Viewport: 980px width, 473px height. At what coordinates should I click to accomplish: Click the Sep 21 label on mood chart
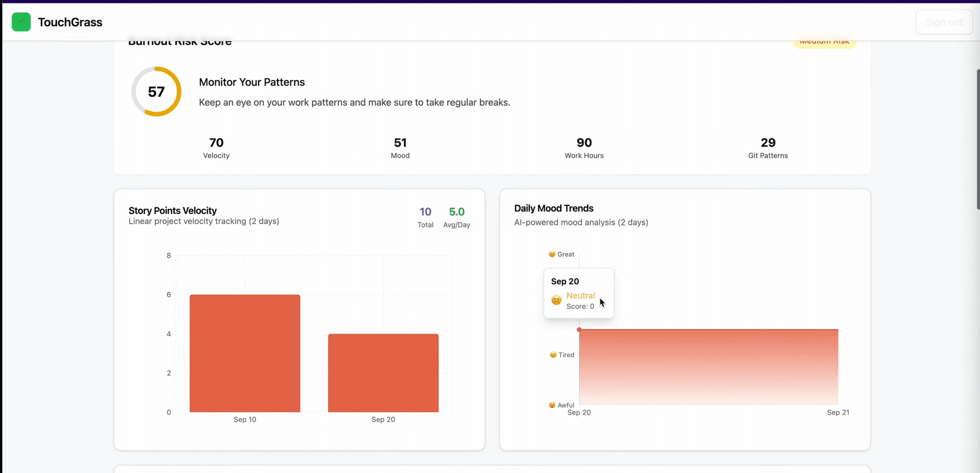click(x=837, y=412)
